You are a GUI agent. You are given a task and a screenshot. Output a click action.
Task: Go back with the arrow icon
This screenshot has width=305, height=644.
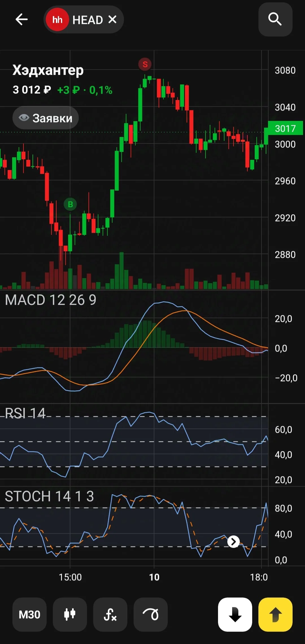click(x=21, y=19)
